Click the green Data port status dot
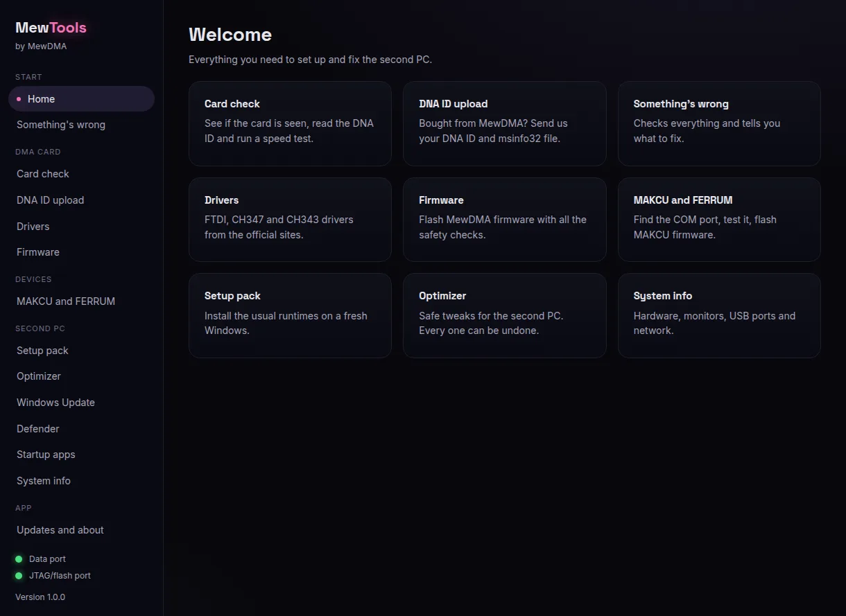This screenshot has width=846, height=616. pyautogui.click(x=19, y=559)
